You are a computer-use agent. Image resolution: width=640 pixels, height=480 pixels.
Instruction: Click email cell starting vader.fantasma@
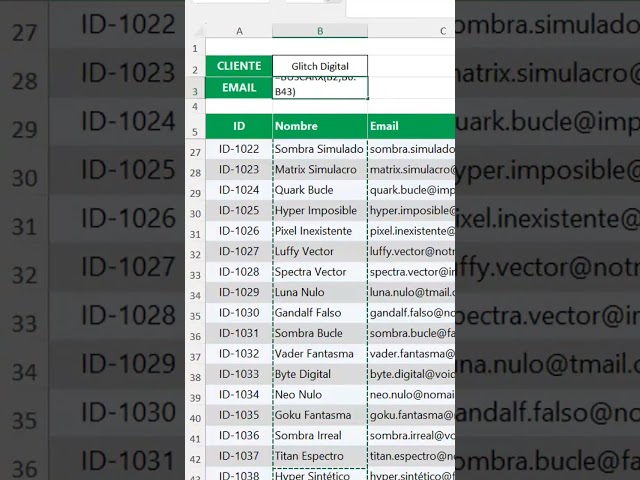click(x=411, y=353)
